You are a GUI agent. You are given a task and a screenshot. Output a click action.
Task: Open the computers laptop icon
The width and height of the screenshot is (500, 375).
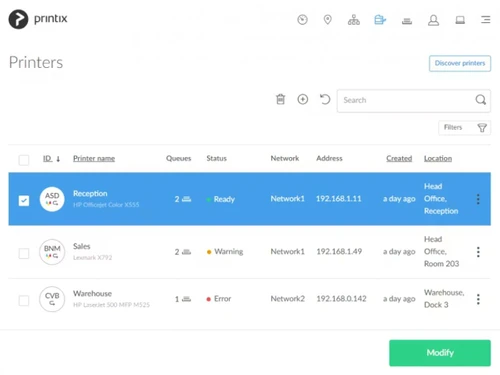(x=460, y=20)
